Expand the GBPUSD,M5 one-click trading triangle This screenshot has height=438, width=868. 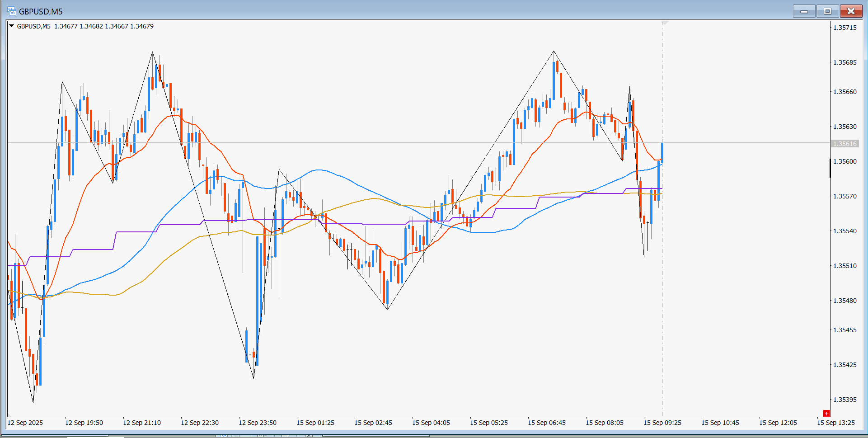tap(11, 26)
